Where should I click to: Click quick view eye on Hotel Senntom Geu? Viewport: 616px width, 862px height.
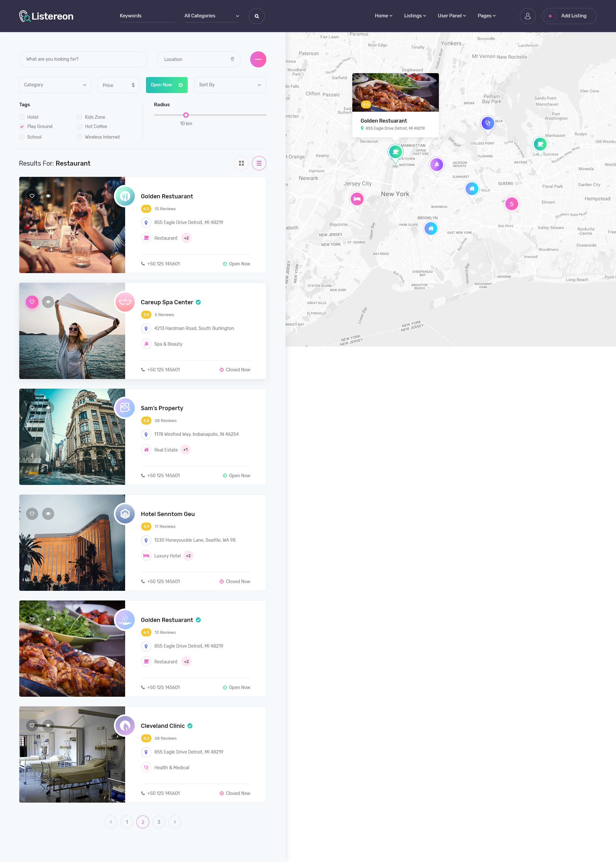pyautogui.click(x=48, y=514)
